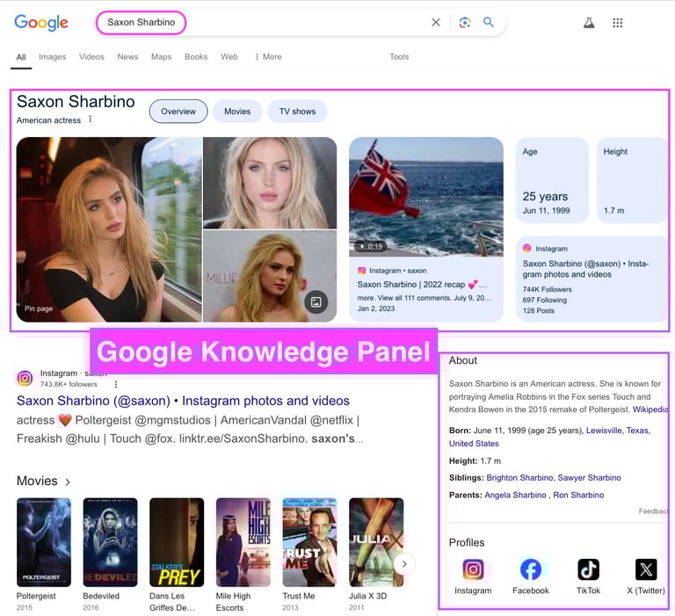Image resolution: width=675 pixels, height=616 pixels.
Task: Open the Julia X 3D poster
Action: pyautogui.click(x=376, y=542)
